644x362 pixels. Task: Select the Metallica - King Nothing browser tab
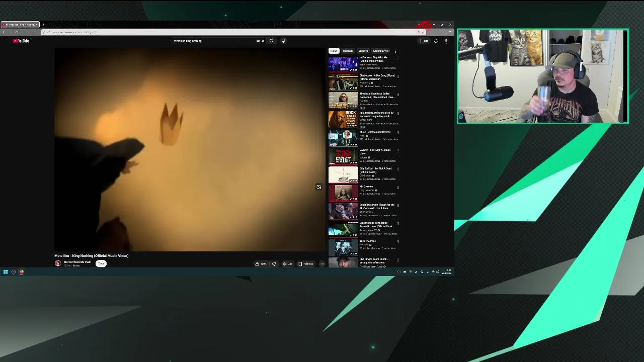(x=20, y=25)
